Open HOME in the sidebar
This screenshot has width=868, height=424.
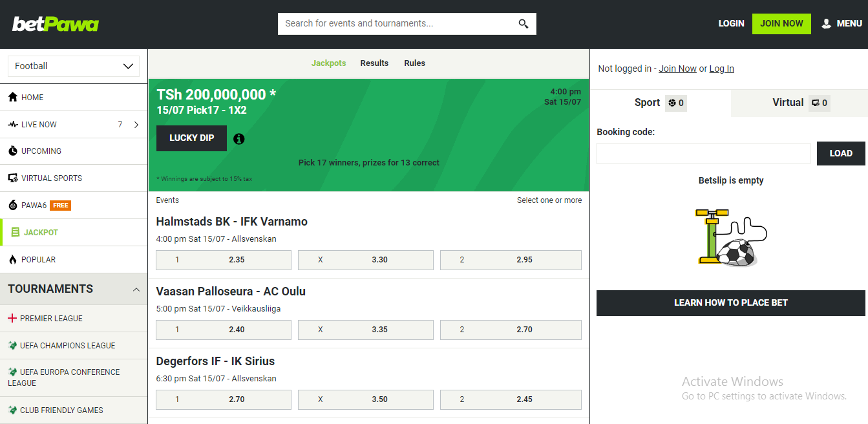(74, 97)
